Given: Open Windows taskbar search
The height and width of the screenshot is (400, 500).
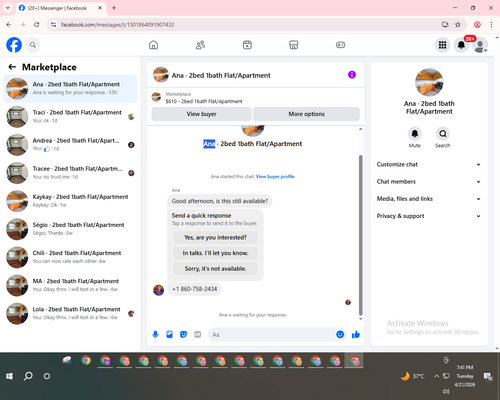Looking at the screenshot, I should tap(28, 376).
